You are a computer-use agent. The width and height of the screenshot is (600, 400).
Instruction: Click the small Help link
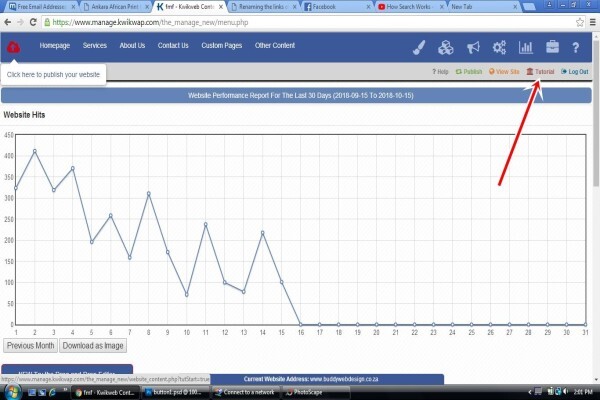pos(440,72)
